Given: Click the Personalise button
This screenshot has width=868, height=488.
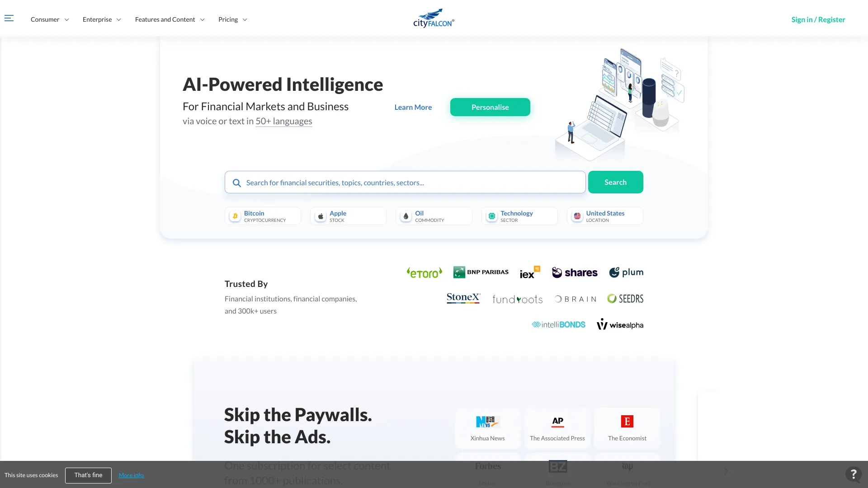Looking at the screenshot, I should 490,107.
